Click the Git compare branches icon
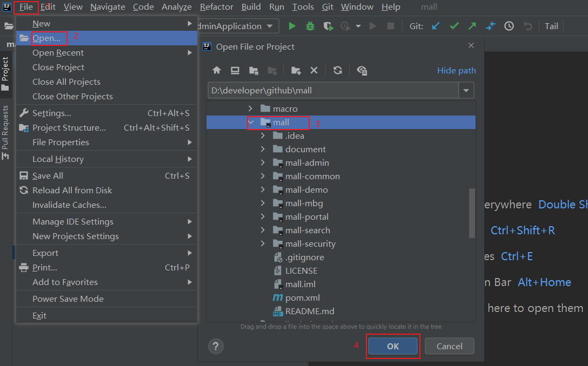The height and width of the screenshot is (366, 588). click(x=491, y=26)
